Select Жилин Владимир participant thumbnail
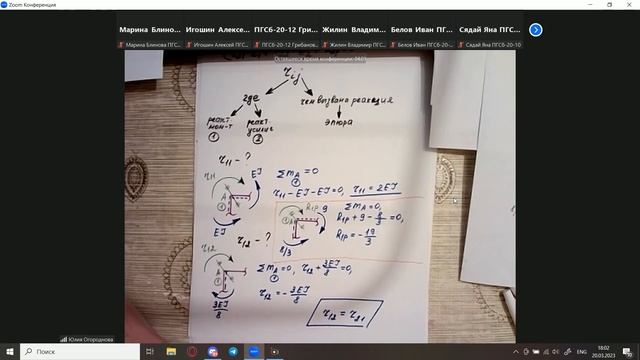This screenshot has width=640, height=360. click(354, 30)
